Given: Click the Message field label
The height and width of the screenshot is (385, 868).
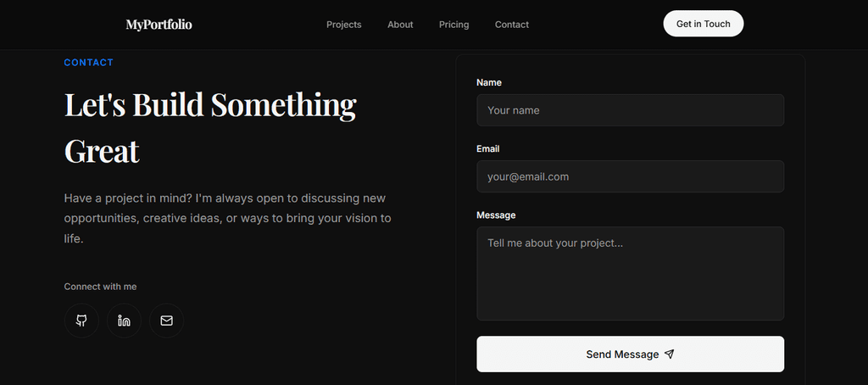Looking at the screenshot, I should 496,215.
